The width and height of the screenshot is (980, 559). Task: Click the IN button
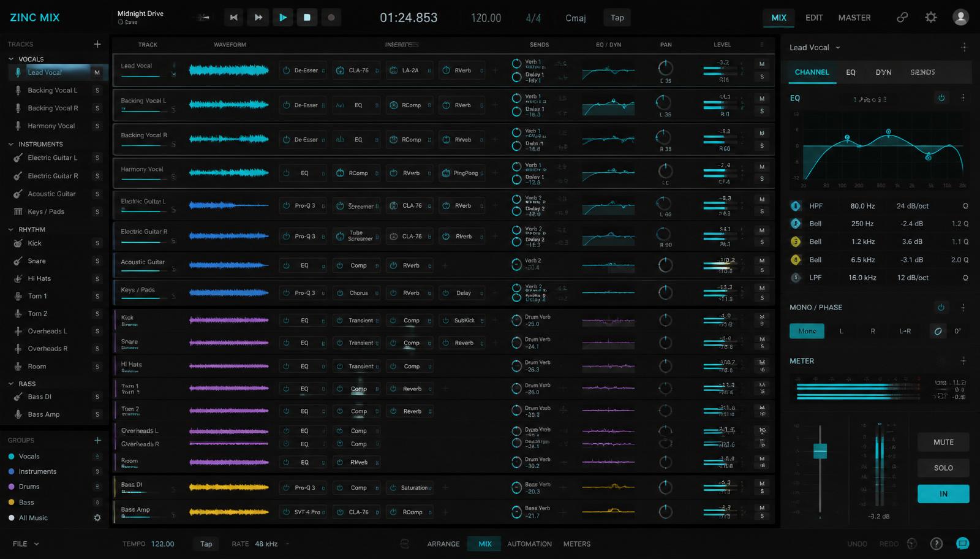point(943,493)
